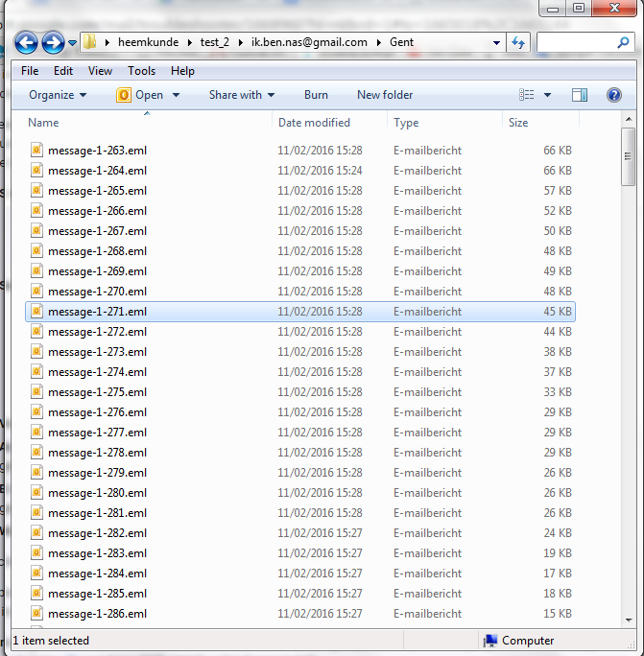Viewport: 644px width, 656px height.
Task: Click the Forward navigation arrow button
Action: click(x=53, y=42)
